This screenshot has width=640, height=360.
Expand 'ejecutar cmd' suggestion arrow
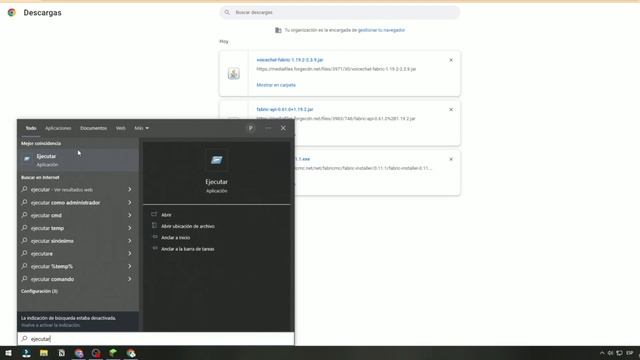pyautogui.click(x=130, y=215)
